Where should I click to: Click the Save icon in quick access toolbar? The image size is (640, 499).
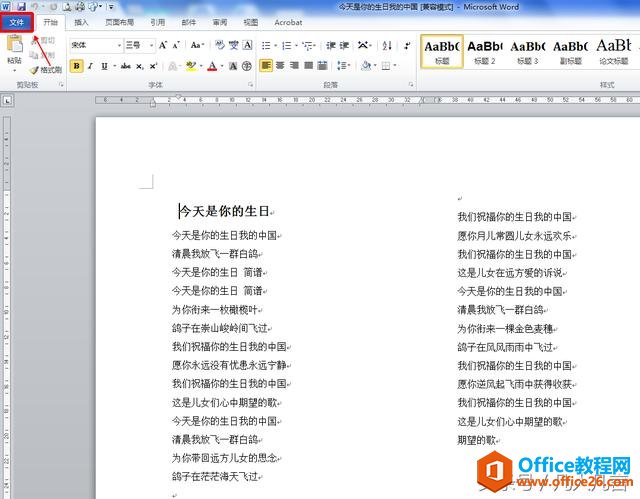20,7
